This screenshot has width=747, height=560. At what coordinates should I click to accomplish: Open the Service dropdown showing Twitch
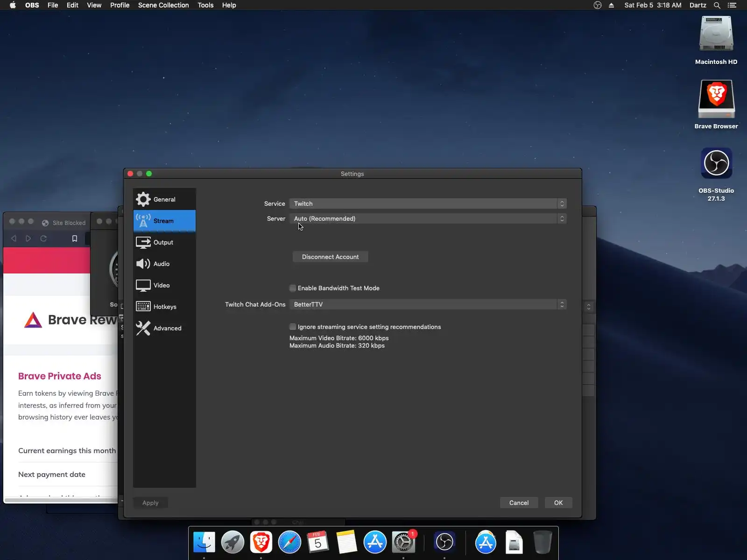click(x=428, y=203)
